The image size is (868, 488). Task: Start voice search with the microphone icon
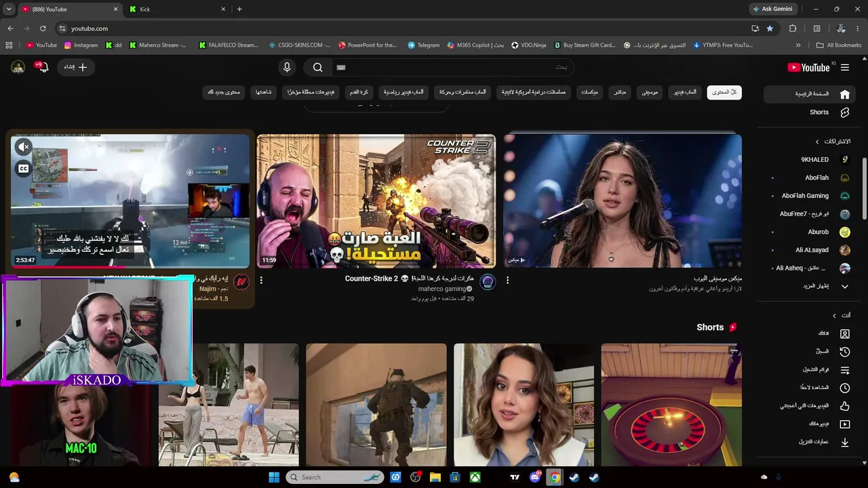287,67
